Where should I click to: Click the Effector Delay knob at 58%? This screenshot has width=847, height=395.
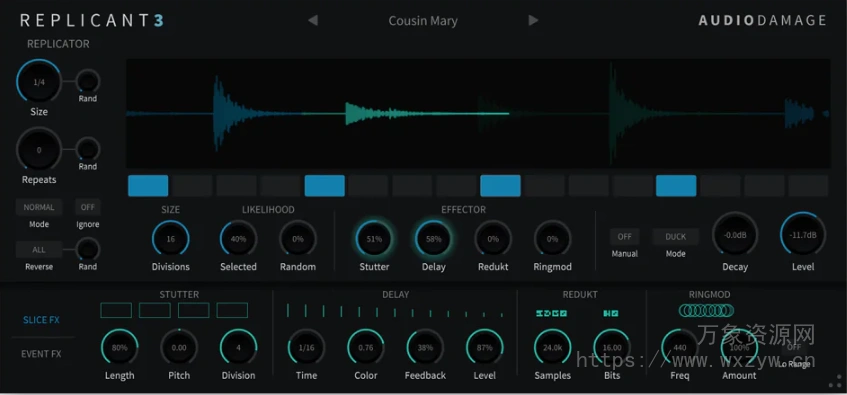coord(434,239)
